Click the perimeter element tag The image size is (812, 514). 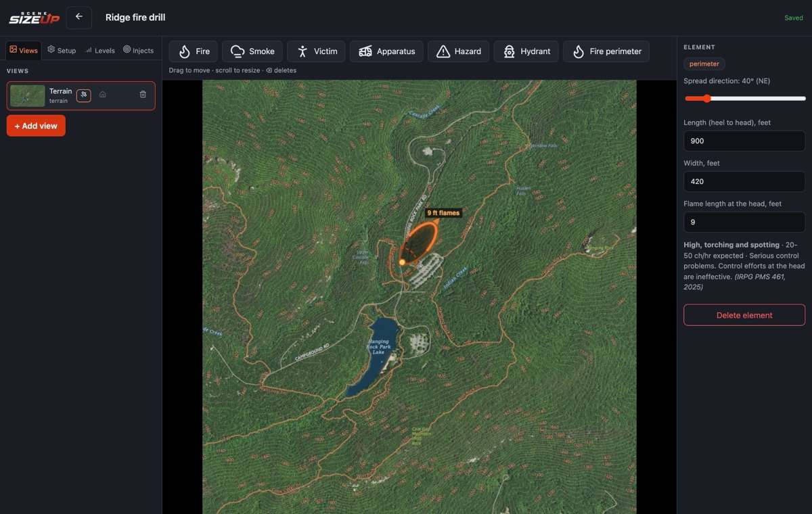click(704, 64)
